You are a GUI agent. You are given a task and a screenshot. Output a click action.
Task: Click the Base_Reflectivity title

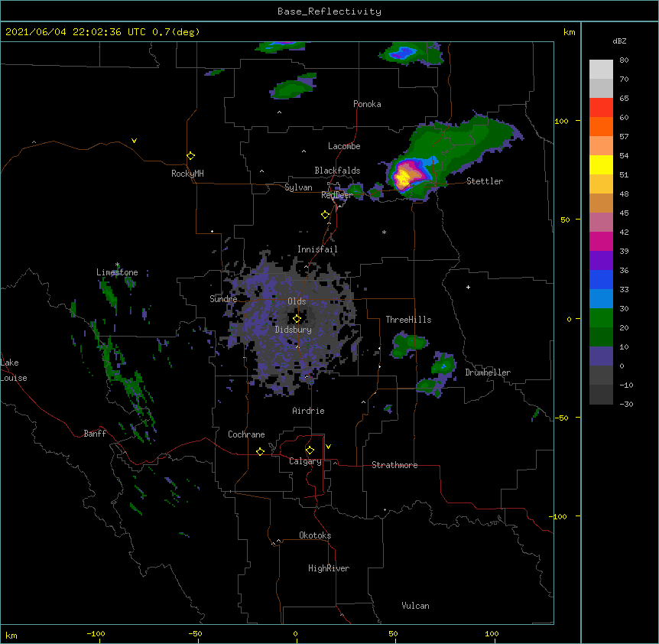(x=329, y=11)
